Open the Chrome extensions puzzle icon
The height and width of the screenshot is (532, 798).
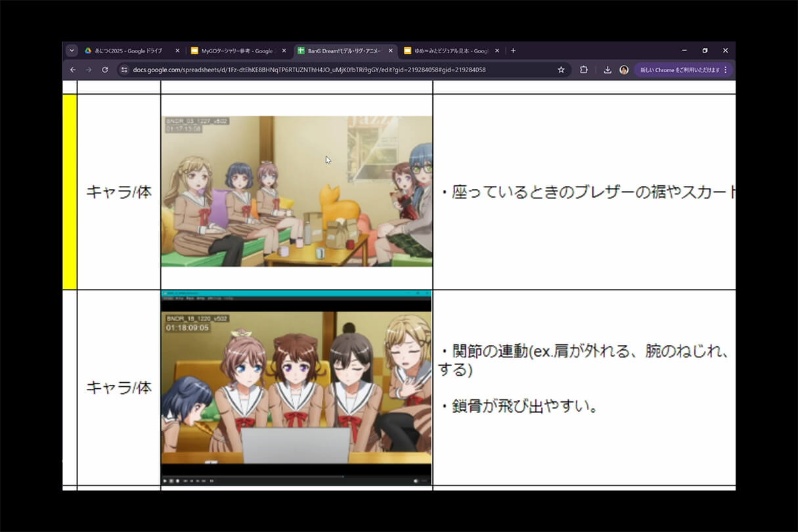[x=584, y=70]
